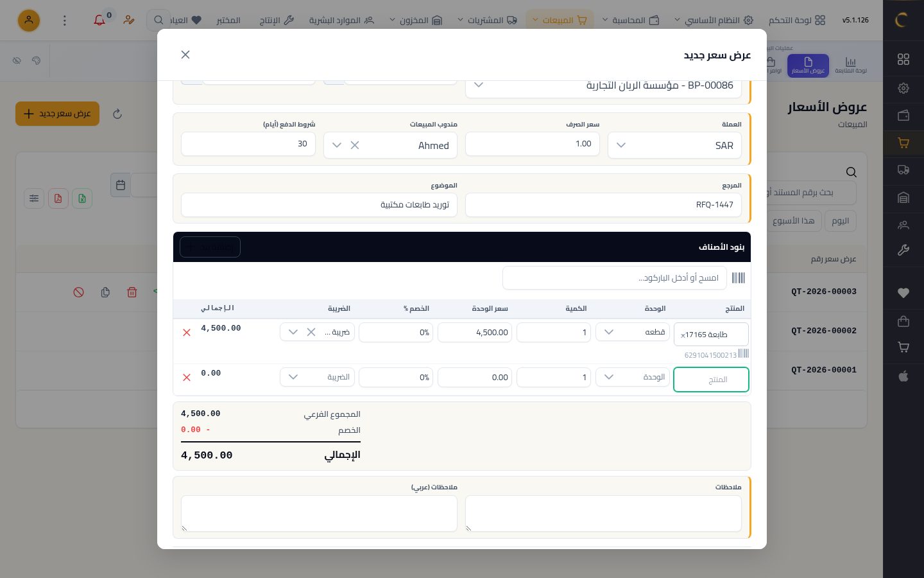Image resolution: width=924 pixels, height=578 pixels.
Task: Open the theme palette icon
Action: [x=36, y=60]
